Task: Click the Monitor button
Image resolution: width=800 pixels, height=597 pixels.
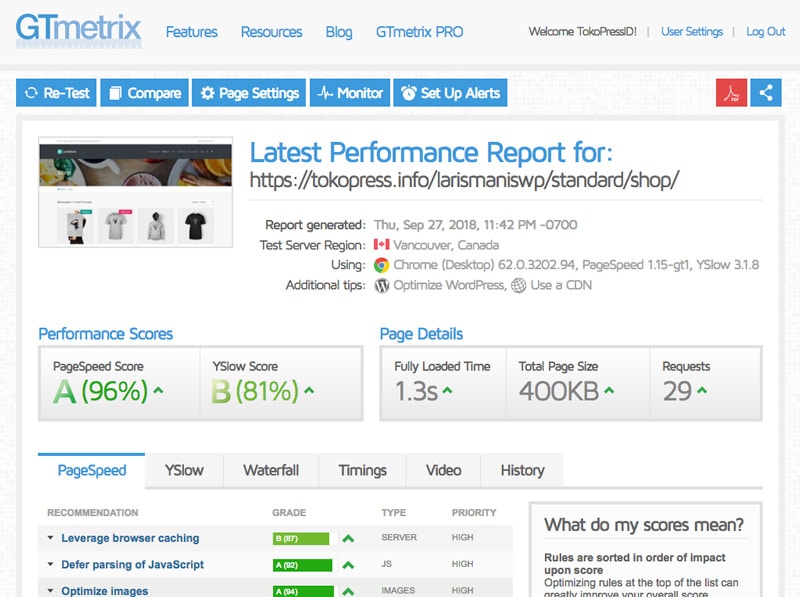Action: tap(350, 93)
